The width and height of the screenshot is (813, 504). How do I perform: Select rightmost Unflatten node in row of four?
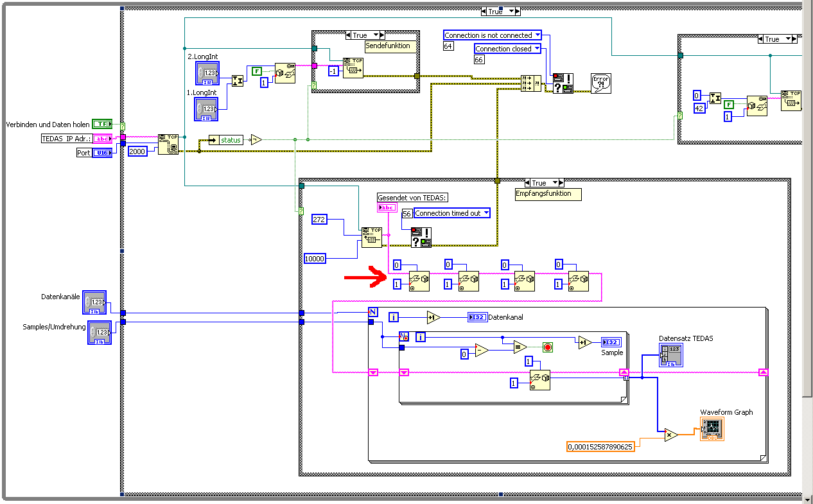(x=578, y=281)
